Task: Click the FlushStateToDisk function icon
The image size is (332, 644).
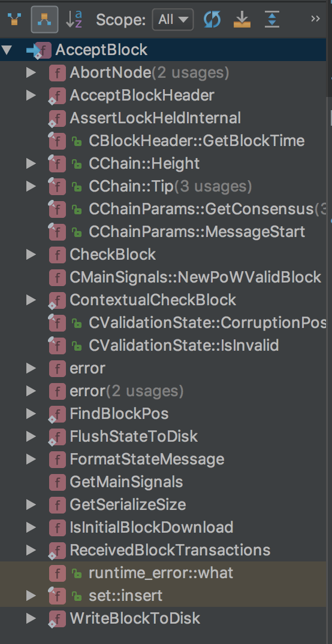Action: click(57, 436)
